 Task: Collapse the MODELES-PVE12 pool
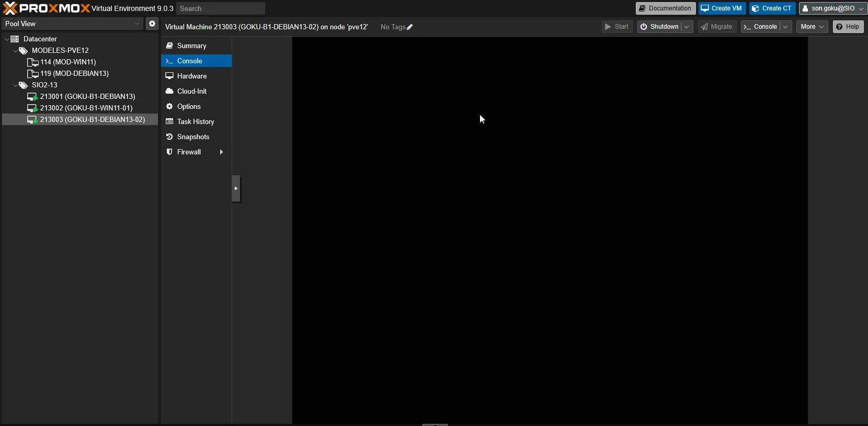pyautogui.click(x=15, y=51)
